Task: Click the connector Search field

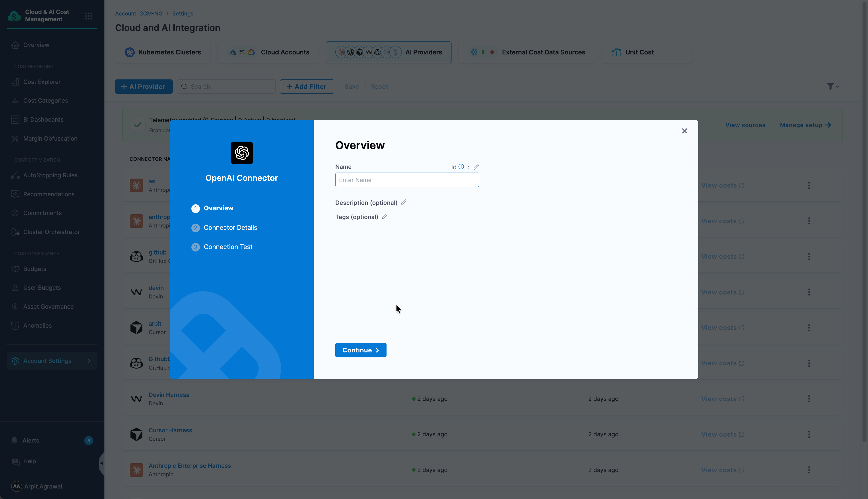Action: (226, 87)
